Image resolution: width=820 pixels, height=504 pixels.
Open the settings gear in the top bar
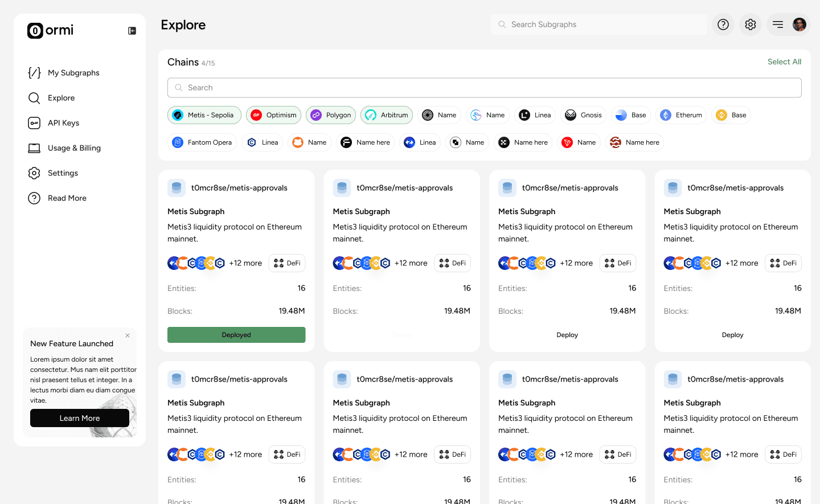[751, 24]
